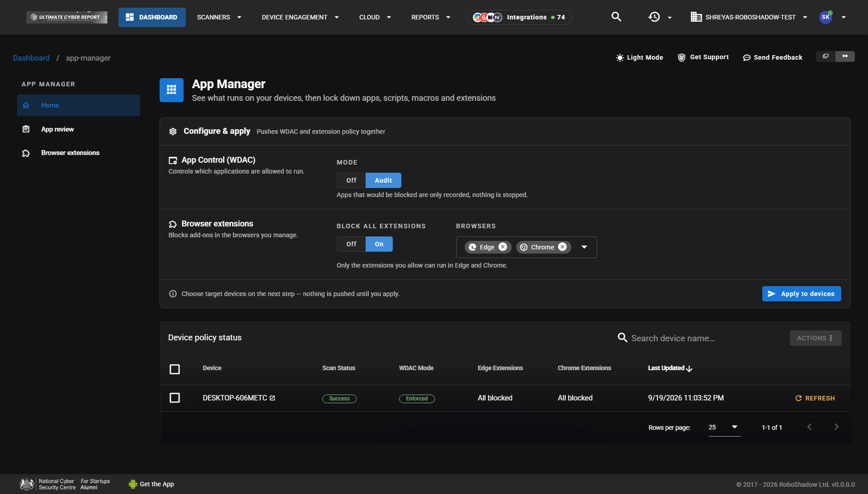868x494 pixels.
Task: Switch to Light Mode
Action: pos(639,57)
